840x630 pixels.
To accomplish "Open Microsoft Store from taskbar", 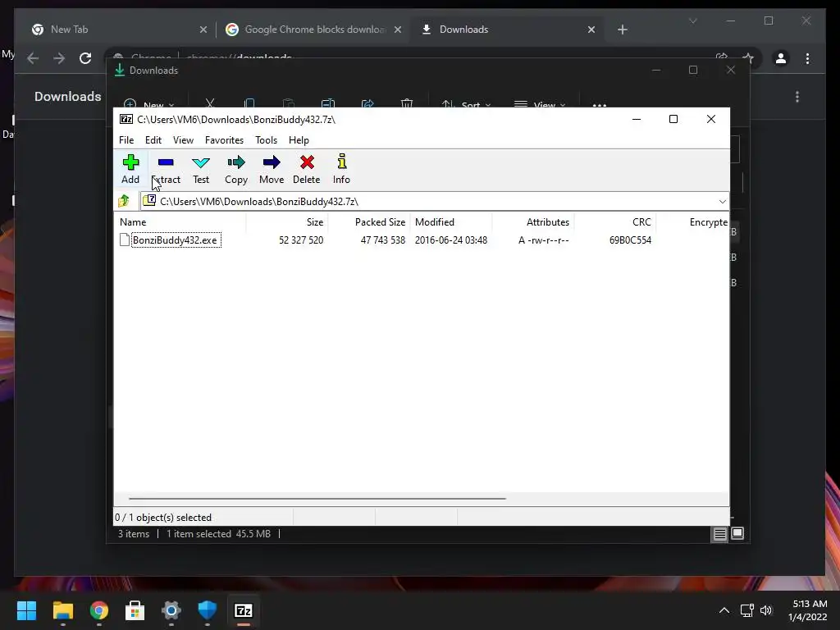I will point(135,610).
